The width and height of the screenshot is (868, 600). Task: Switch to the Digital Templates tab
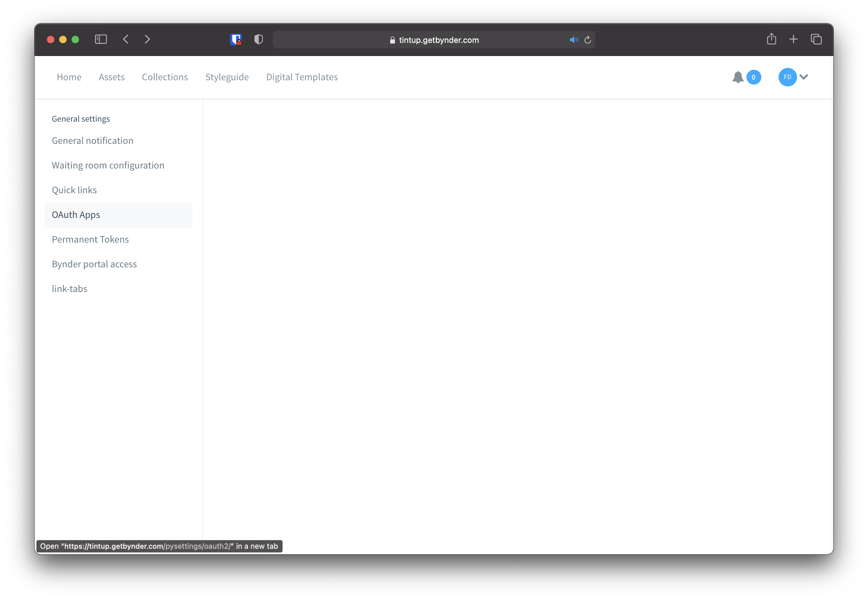[x=301, y=77]
